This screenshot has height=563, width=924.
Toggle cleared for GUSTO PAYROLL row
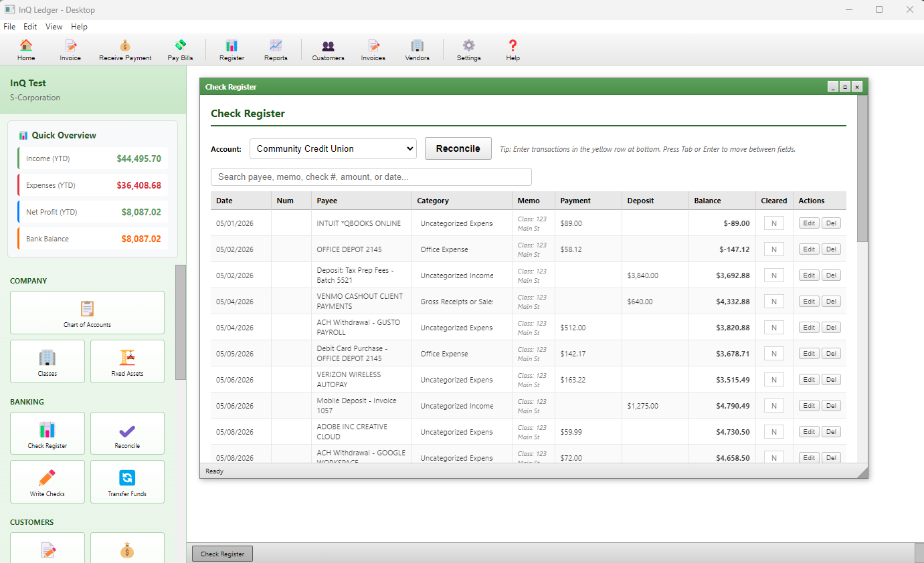[x=774, y=328]
